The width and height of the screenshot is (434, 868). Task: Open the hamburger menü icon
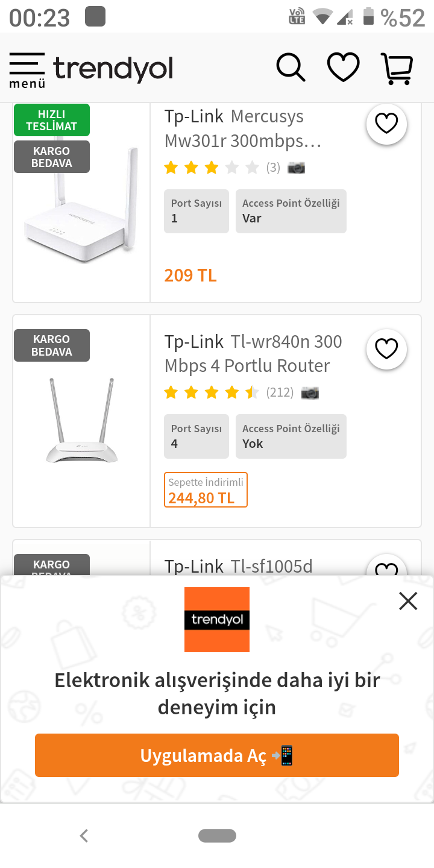(x=27, y=70)
